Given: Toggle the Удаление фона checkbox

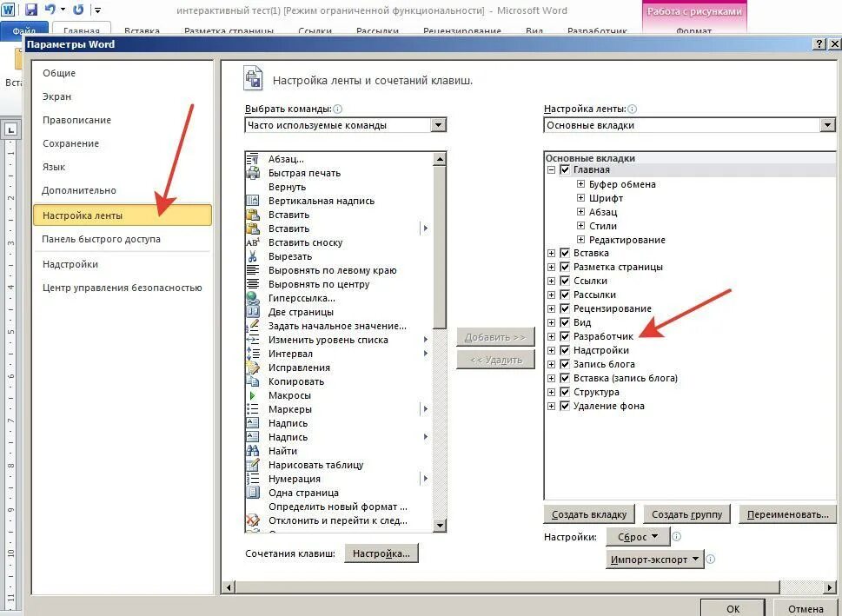Looking at the screenshot, I should [x=565, y=406].
